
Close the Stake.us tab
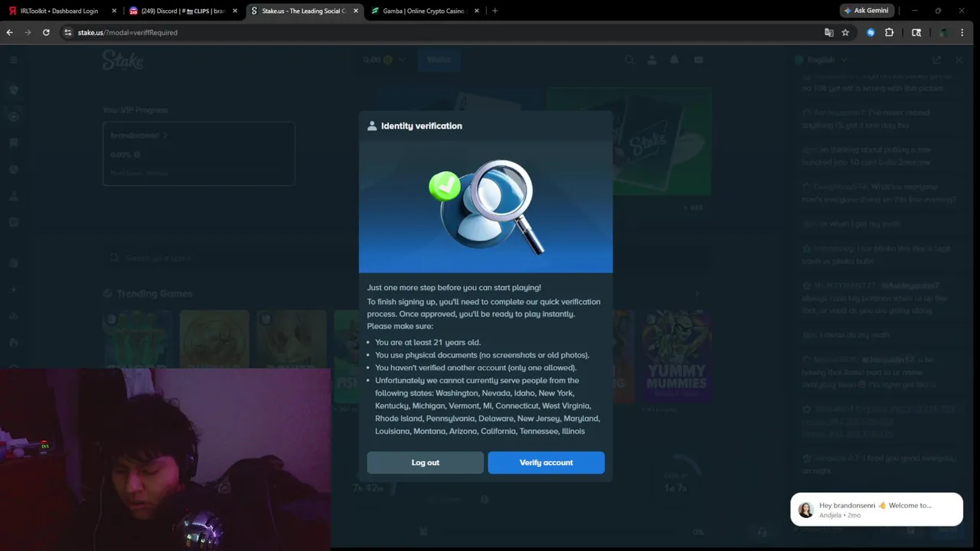356,11
